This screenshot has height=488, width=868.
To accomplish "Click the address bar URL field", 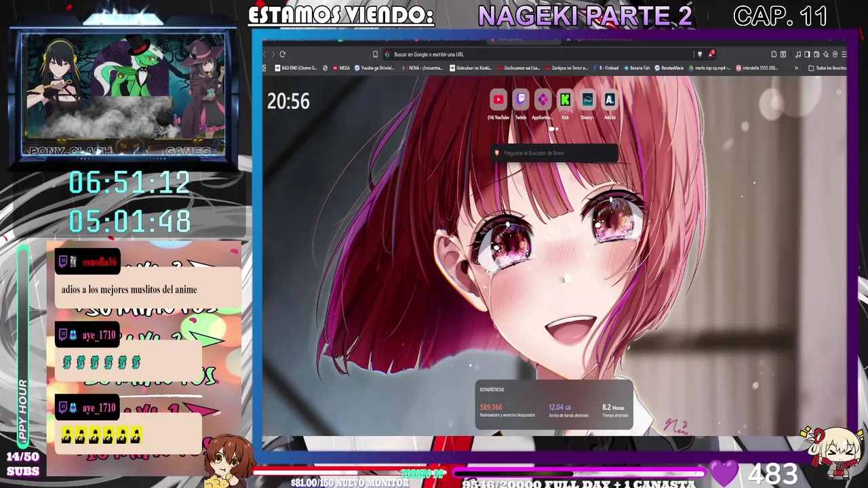I will [x=539, y=54].
